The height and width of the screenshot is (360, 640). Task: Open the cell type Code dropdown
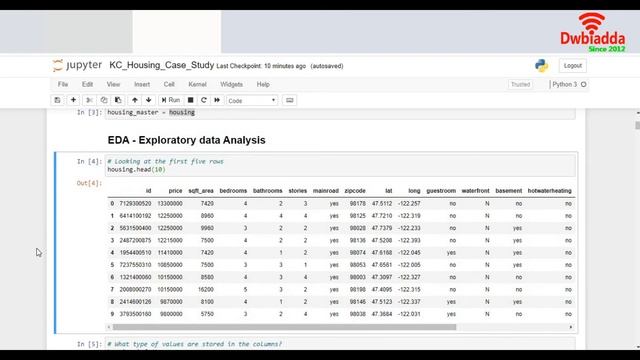click(252, 100)
